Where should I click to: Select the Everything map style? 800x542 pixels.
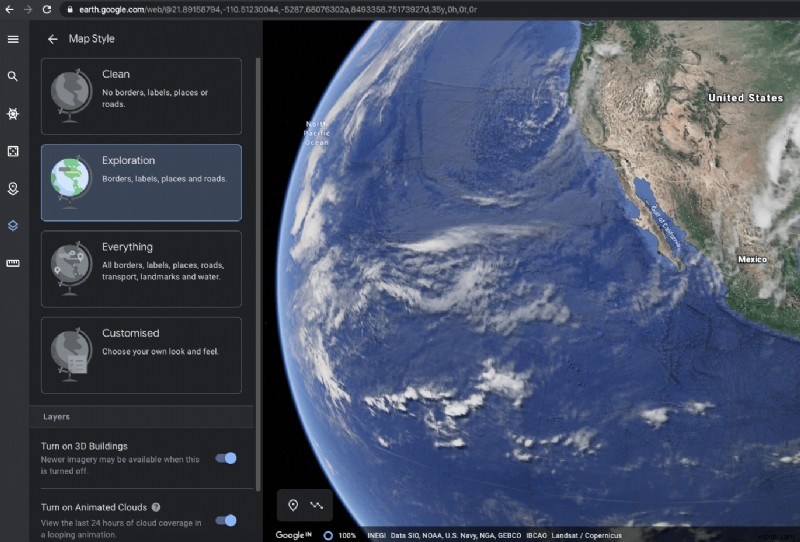141,269
